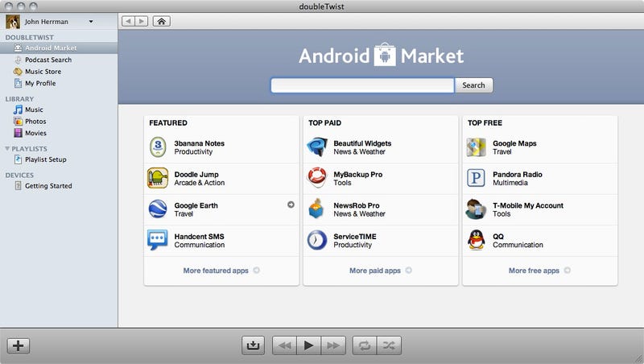Viewport: 644px width, 364px height.
Task: Open the ServiceTIME title
Action: click(355, 237)
